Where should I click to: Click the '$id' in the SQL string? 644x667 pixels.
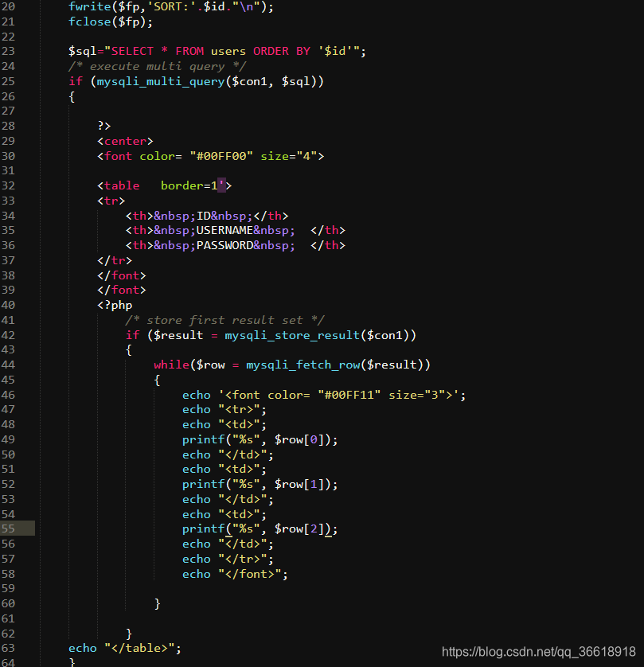point(338,52)
